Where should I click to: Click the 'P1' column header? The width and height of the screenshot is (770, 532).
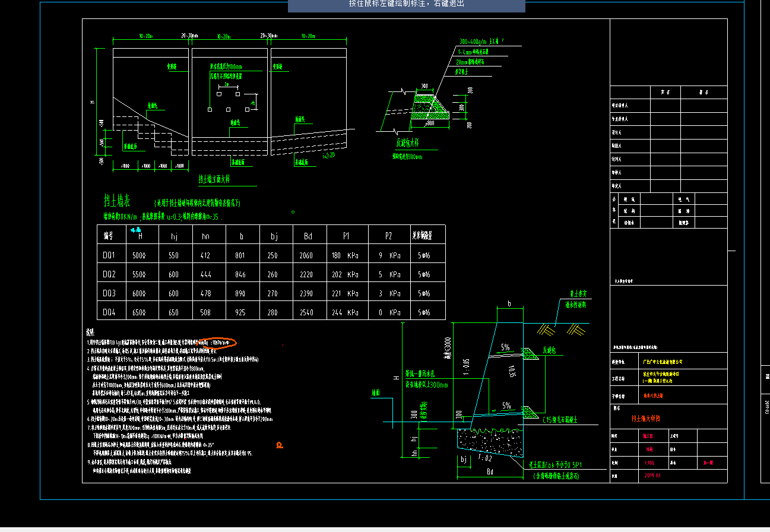[346, 236]
